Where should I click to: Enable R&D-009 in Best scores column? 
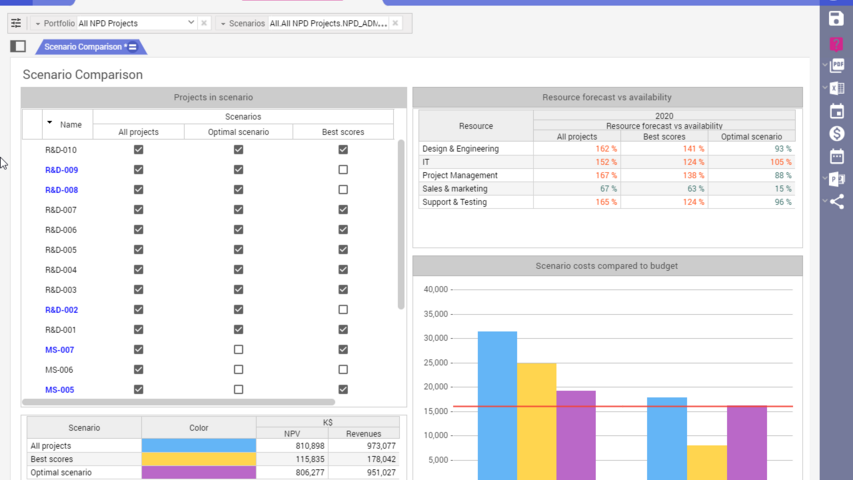(x=343, y=170)
